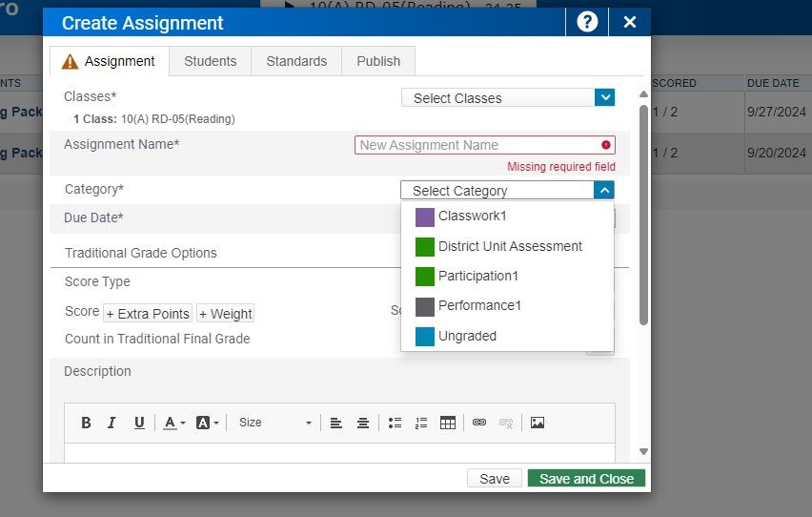
Task: Choose District Unit Assessment category
Action: [x=509, y=246]
